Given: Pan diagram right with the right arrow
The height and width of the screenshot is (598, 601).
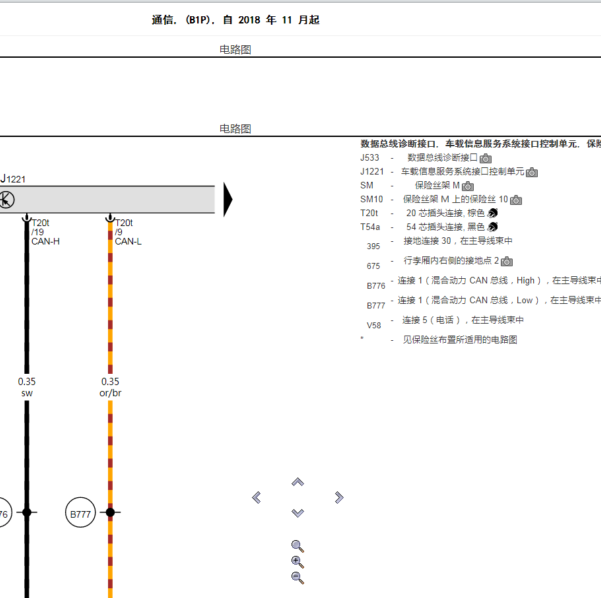Looking at the screenshot, I should coord(339,497).
